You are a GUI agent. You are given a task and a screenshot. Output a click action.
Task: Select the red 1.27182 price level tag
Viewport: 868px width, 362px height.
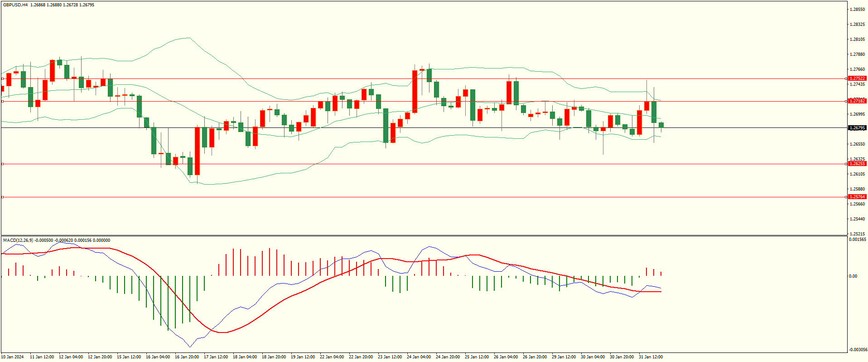pos(857,101)
